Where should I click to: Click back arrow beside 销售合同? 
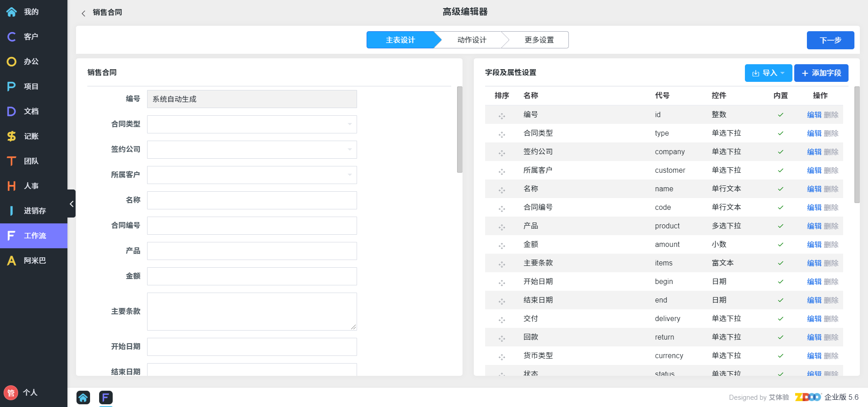click(83, 13)
